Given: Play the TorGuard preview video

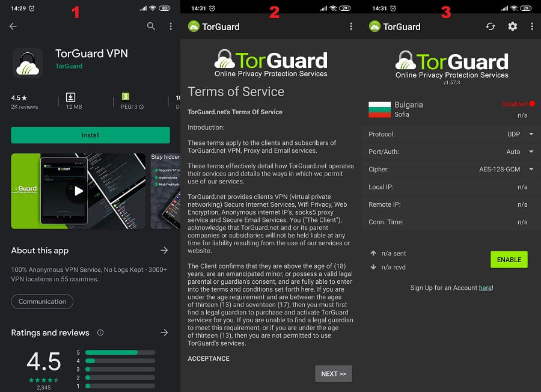Looking at the screenshot, I should pyautogui.click(x=79, y=191).
